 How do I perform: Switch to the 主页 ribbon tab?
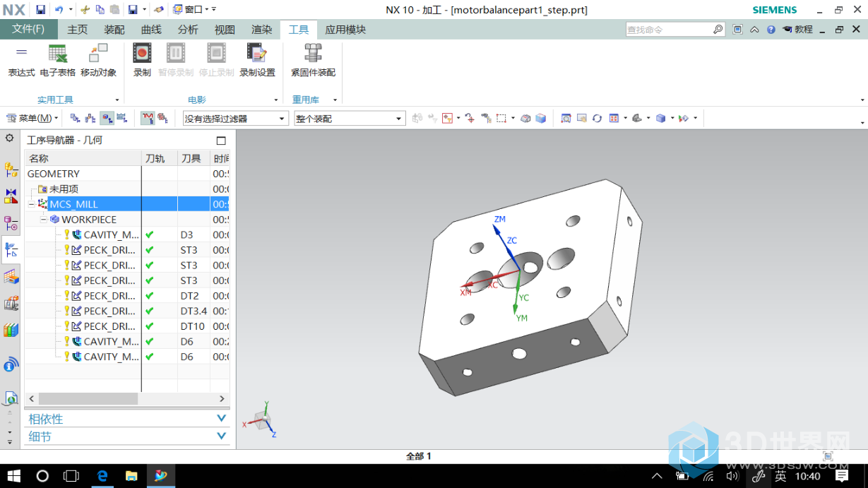coord(78,30)
